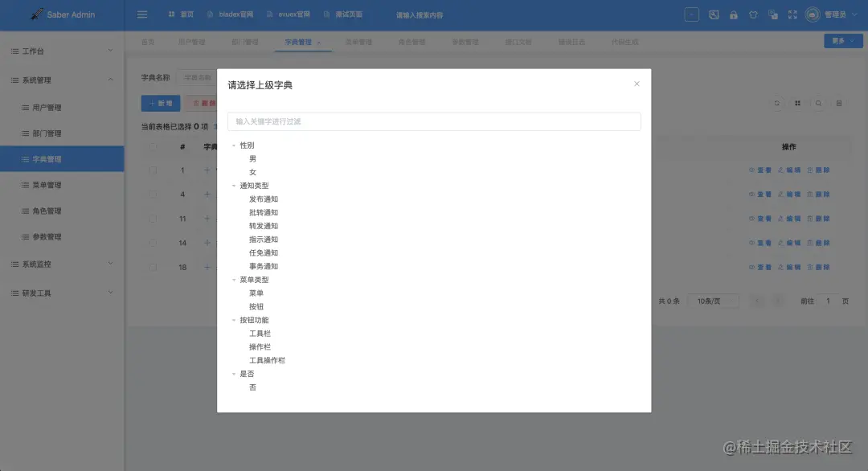The height and width of the screenshot is (471, 868).
Task: Click the keyword filter input in the dialog
Action: pyautogui.click(x=433, y=121)
